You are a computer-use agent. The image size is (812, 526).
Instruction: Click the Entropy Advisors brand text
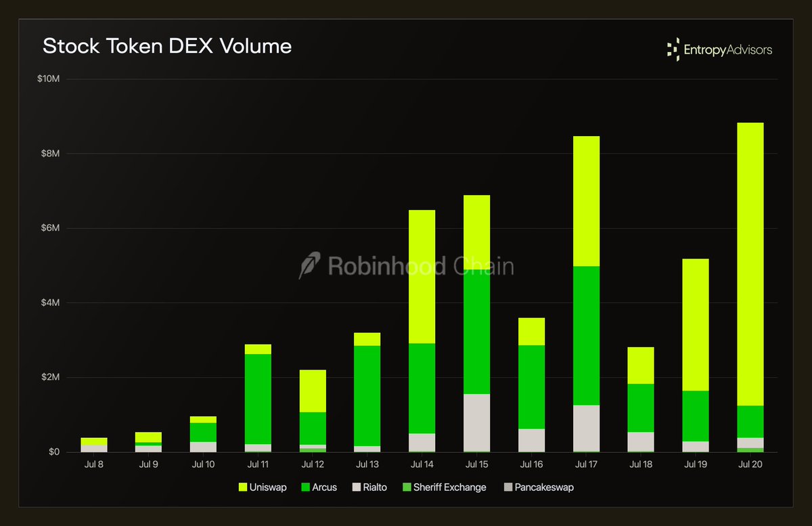[x=727, y=49]
